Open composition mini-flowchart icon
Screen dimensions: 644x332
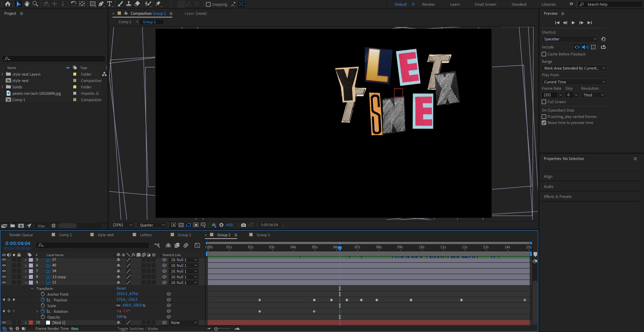coord(157,245)
